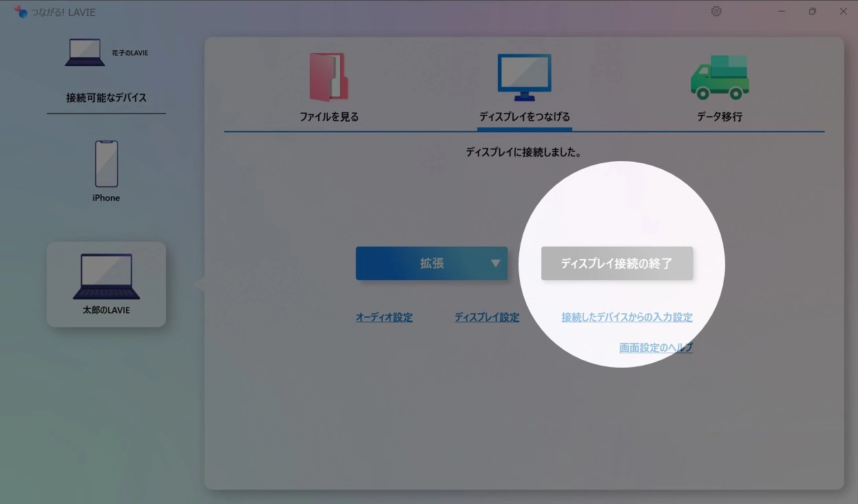Open the ファイルを見る folder tab
This screenshot has width=858, height=504.
coord(329,88)
